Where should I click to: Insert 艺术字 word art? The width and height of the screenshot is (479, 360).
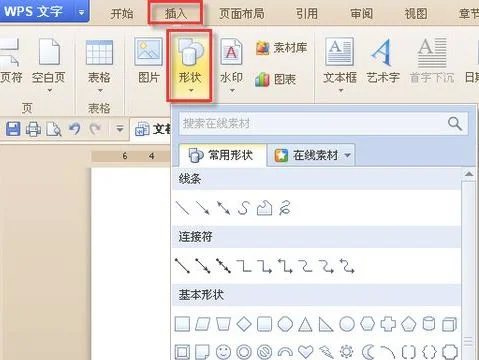point(383,61)
